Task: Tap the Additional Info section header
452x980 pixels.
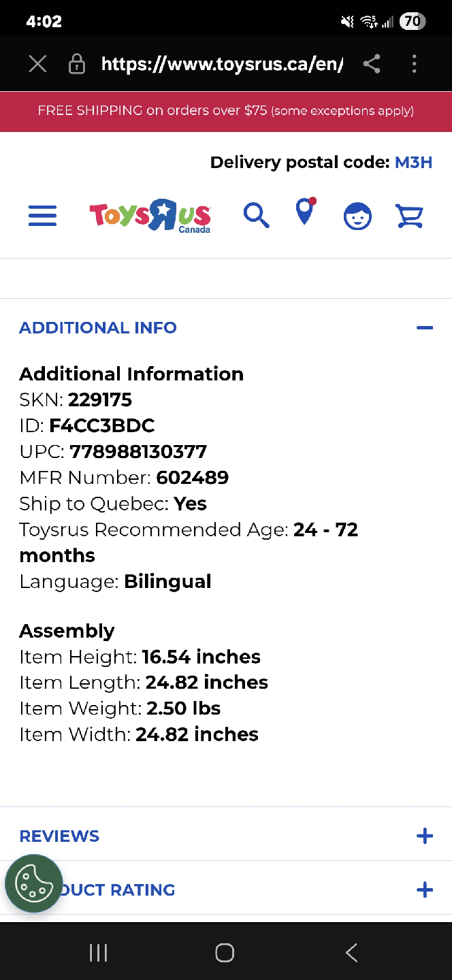Action: 98,328
